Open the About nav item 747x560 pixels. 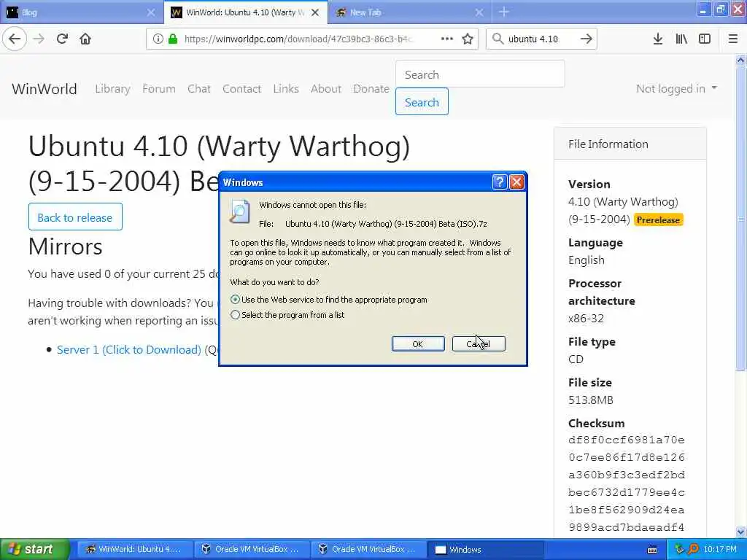point(326,88)
